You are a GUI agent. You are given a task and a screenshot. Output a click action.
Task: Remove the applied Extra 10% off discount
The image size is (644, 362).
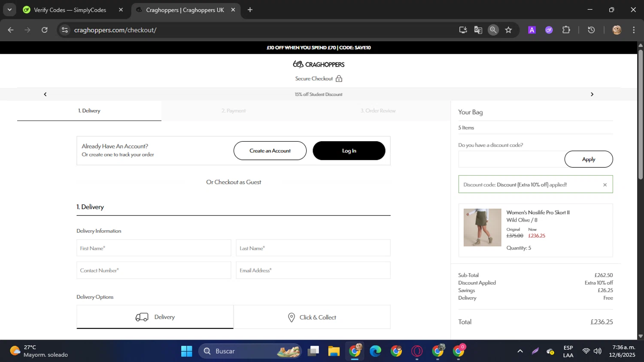coord(605,185)
